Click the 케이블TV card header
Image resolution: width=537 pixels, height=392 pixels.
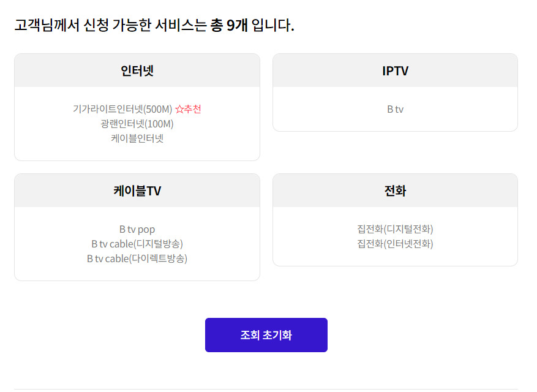(137, 190)
